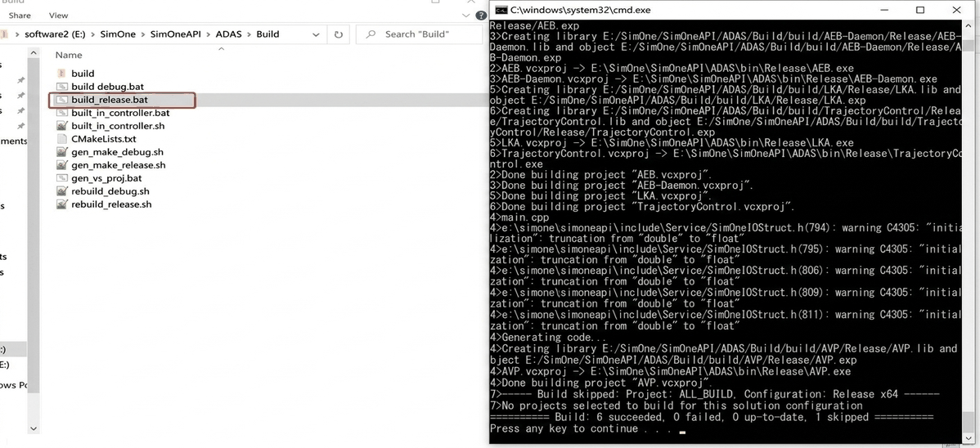This screenshot has height=448, width=980.
Task: Go to software2 (E:) in the address bar
Action: pyautogui.click(x=54, y=34)
